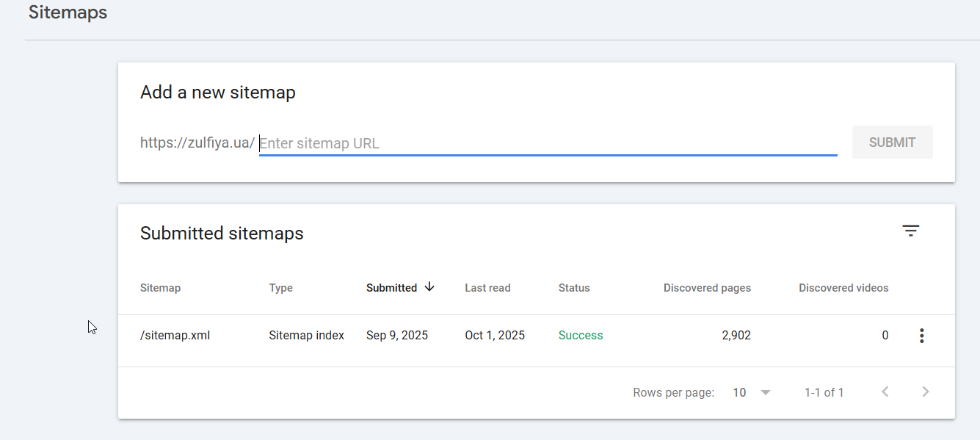
Task: Click the Type column header
Action: coord(280,288)
